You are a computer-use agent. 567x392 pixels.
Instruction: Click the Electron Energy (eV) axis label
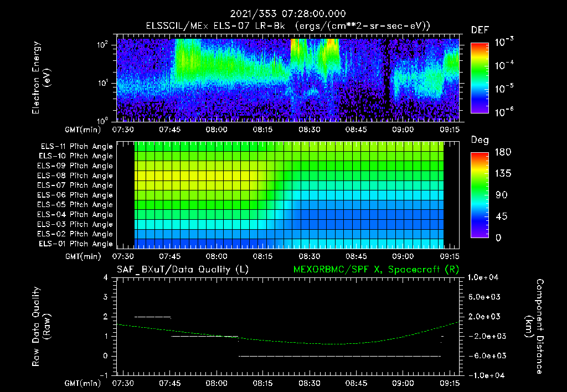click(x=41, y=78)
